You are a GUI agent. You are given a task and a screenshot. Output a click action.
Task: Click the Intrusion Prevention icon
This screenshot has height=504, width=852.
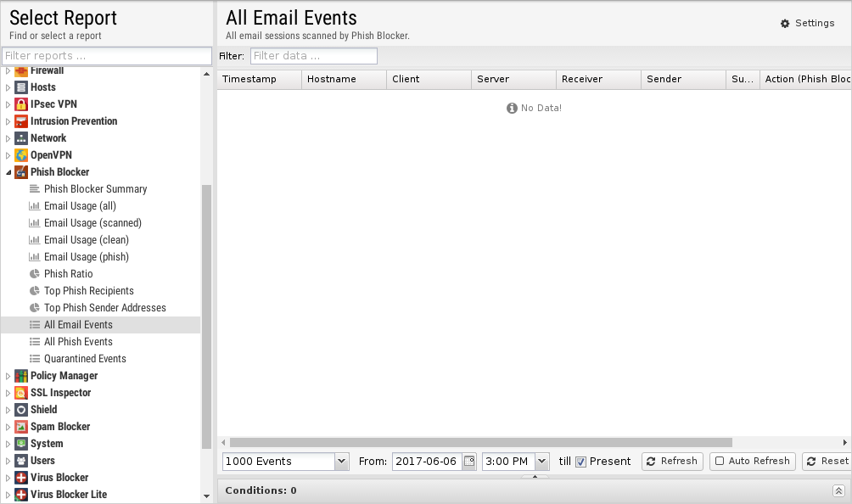[20, 121]
